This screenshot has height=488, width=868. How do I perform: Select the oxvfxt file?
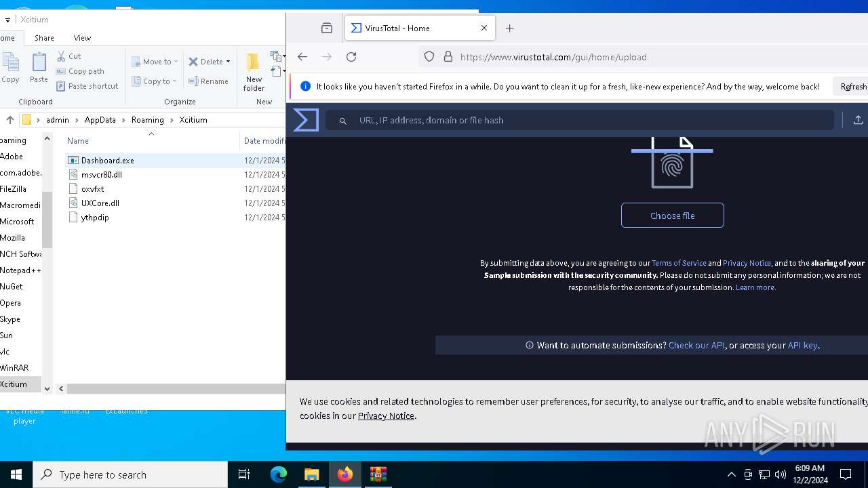pyautogui.click(x=92, y=189)
